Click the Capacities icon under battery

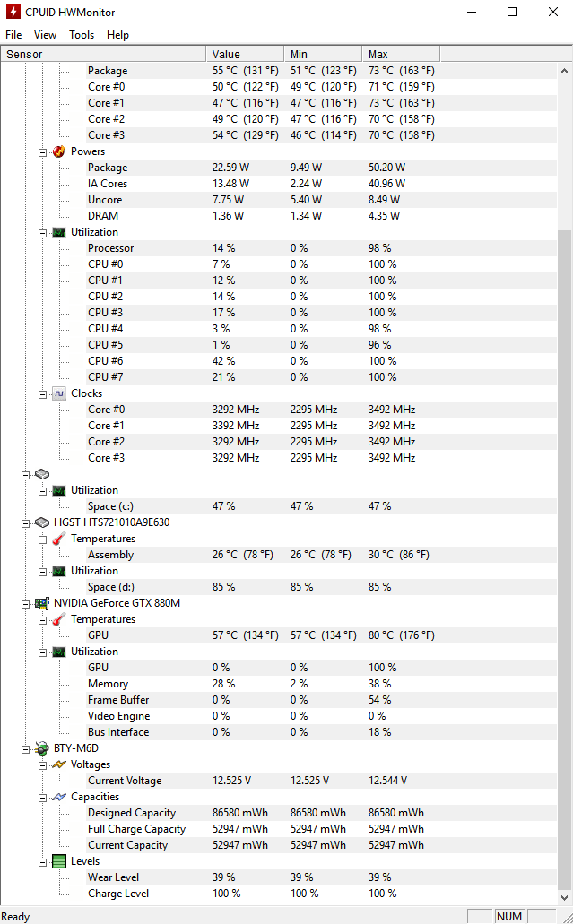point(58,797)
